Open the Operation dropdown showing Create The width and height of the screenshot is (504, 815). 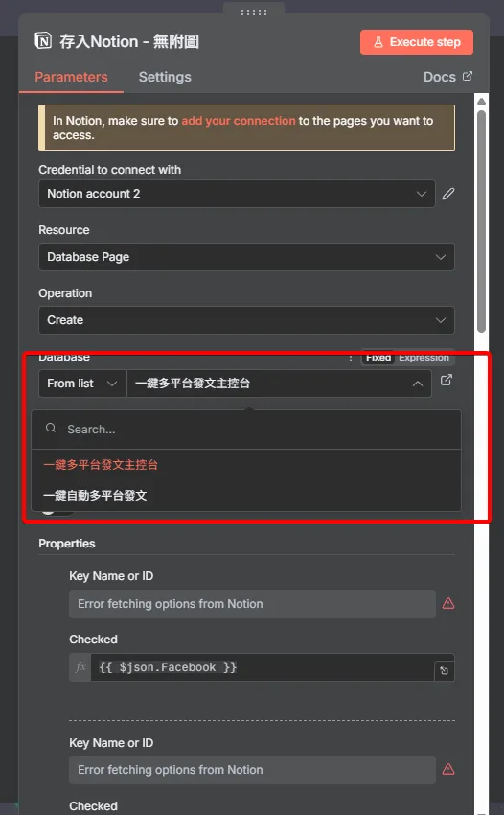pos(246,320)
